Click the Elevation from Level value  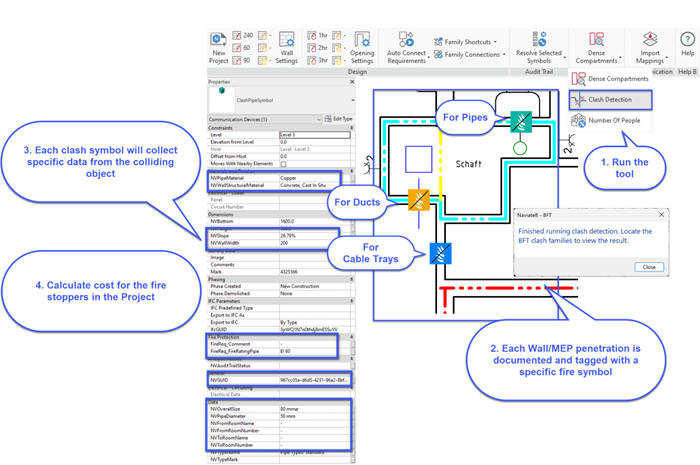pos(315,142)
